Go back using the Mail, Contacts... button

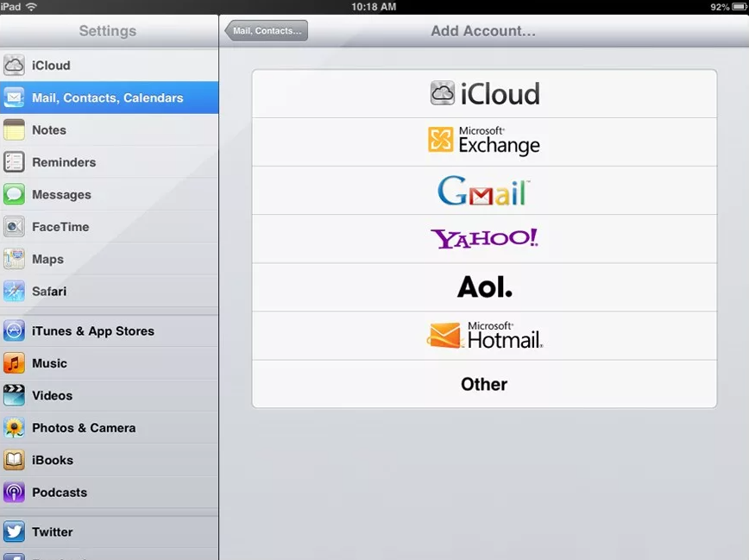[x=266, y=30]
